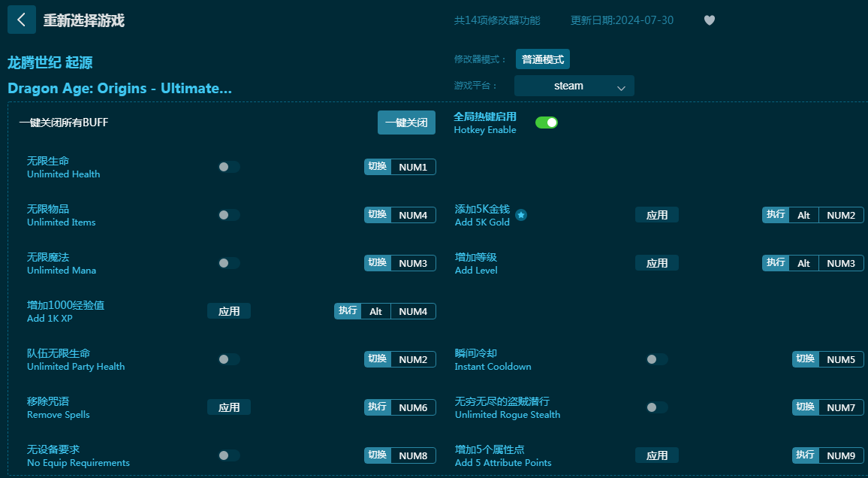This screenshot has height=478, width=868.
Task: Click the NUM7 hotkey for Unlimited Rogue Stealth
Action: [x=827, y=407]
